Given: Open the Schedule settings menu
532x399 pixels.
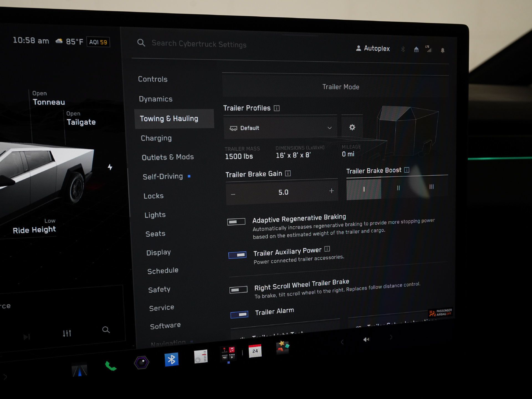Looking at the screenshot, I should pos(163,271).
